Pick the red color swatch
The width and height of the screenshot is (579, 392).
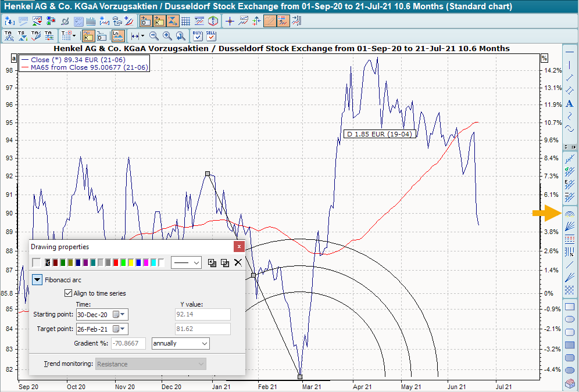click(116, 263)
